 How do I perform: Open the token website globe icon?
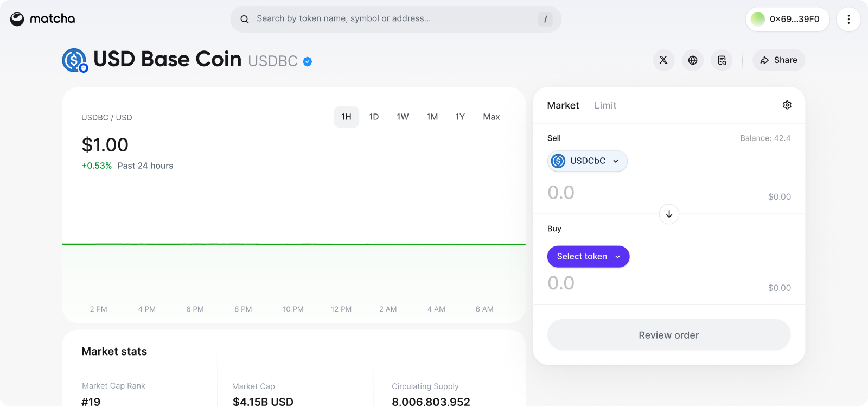tap(693, 60)
